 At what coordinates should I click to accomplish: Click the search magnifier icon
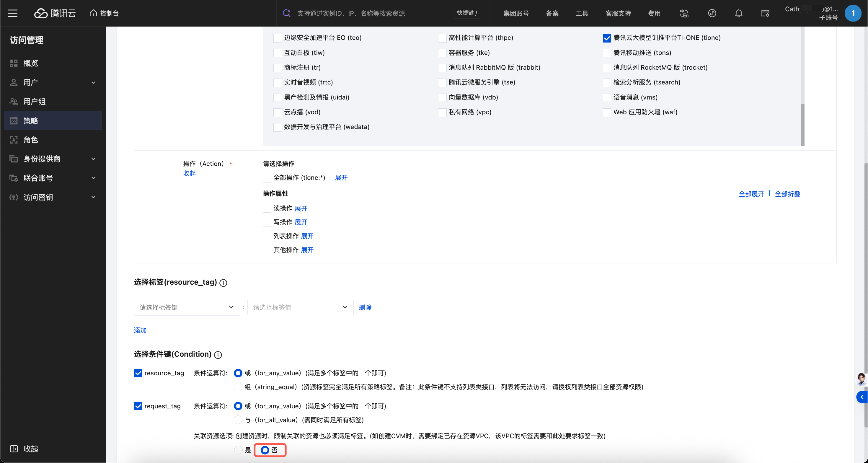point(287,13)
